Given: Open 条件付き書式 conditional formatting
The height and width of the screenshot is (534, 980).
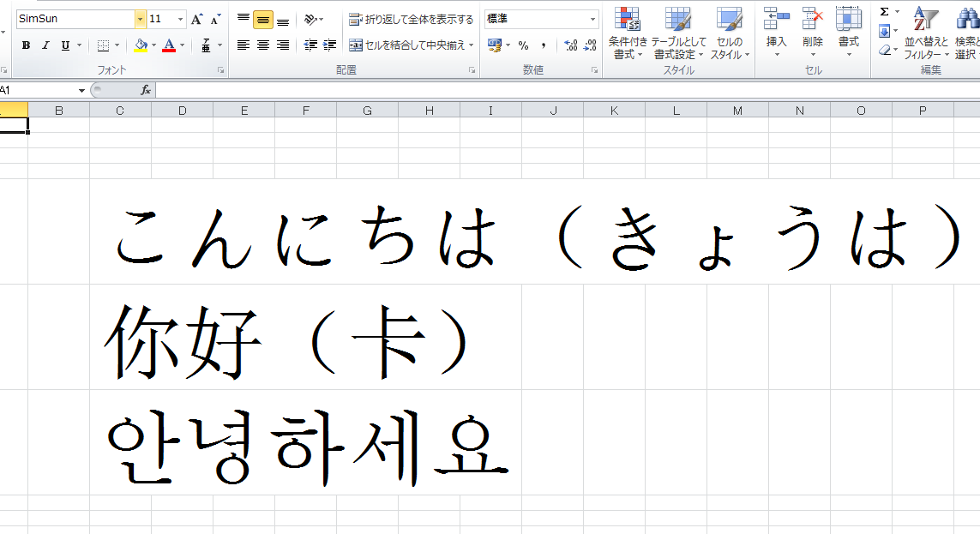Looking at the screenshot, I should click(628, 33).
